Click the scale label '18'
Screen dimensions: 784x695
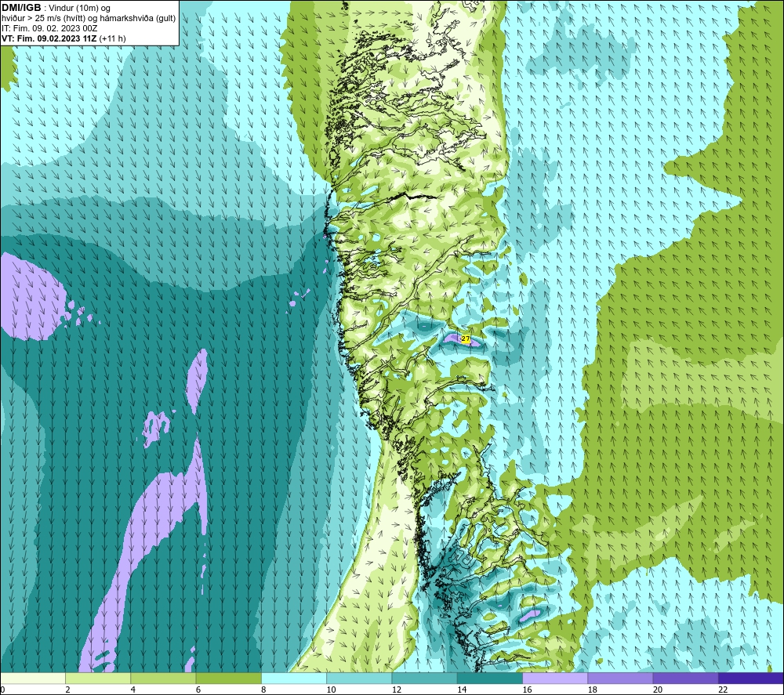(592, 690)
